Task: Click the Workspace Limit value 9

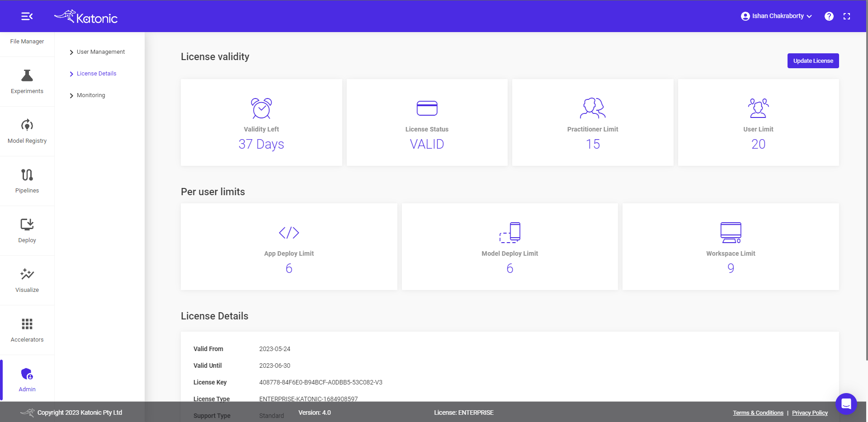Action: [x=731, y=268]
